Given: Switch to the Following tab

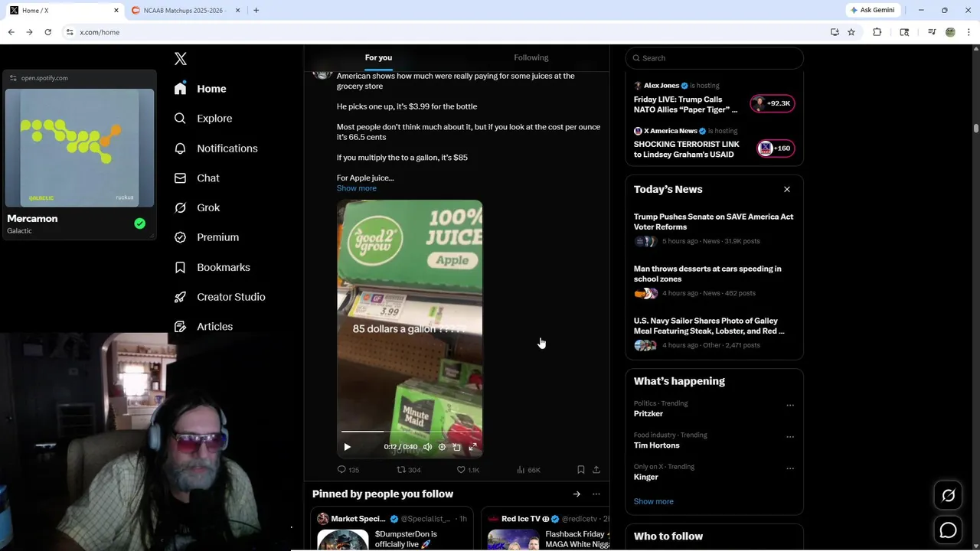Looking at the screenshot, I should 531,57.
